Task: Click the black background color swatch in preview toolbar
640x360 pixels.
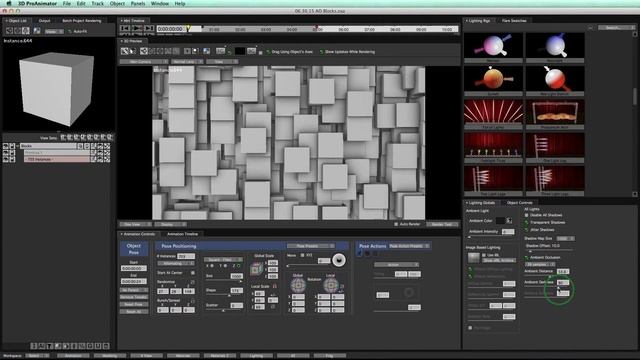Action: tap(240, 51)
